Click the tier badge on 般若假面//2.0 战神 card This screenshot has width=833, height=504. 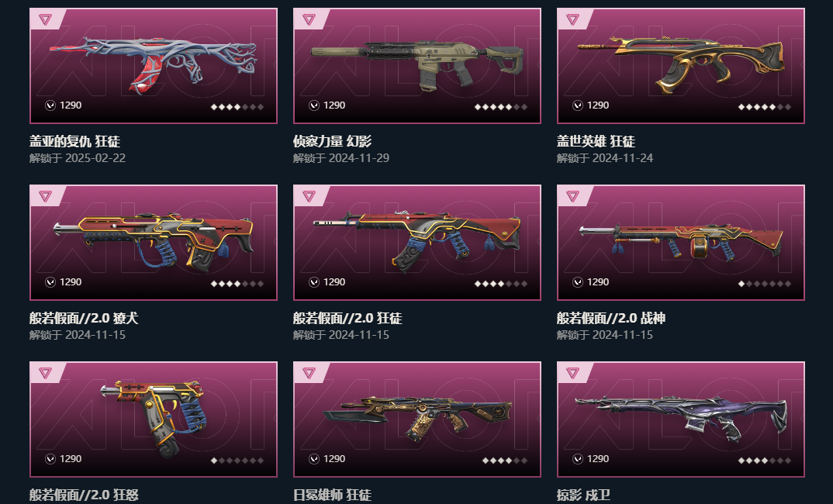tap(572, 196)
